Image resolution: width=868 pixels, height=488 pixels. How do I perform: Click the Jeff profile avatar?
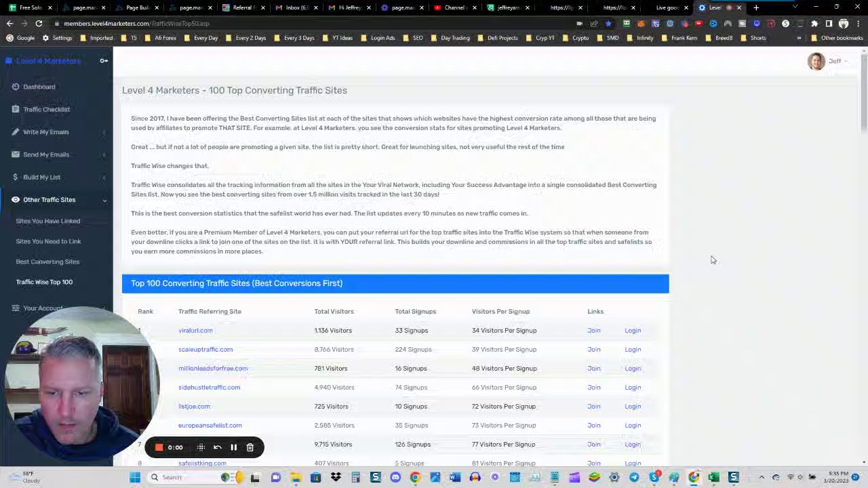coord(816,61)
